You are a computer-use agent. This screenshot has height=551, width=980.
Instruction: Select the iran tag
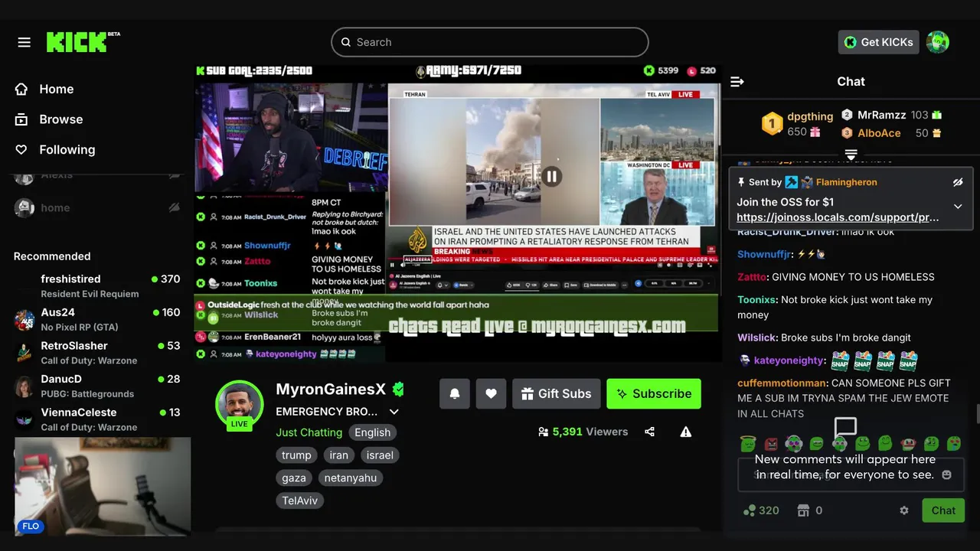point(339,455)
